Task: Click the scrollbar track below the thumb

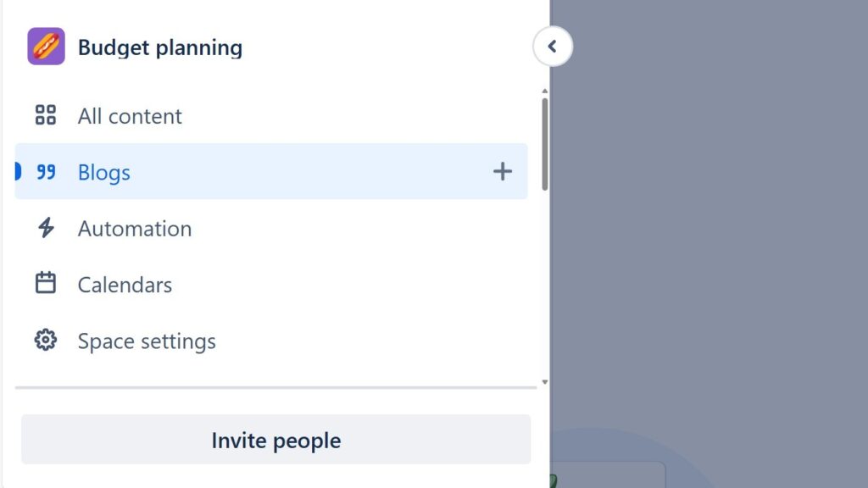Action: pos(544,288)
